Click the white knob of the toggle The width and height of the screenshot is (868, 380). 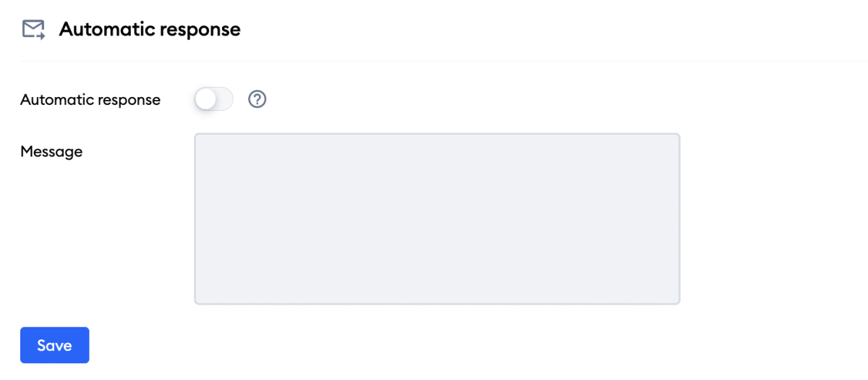tap(206, 99)
